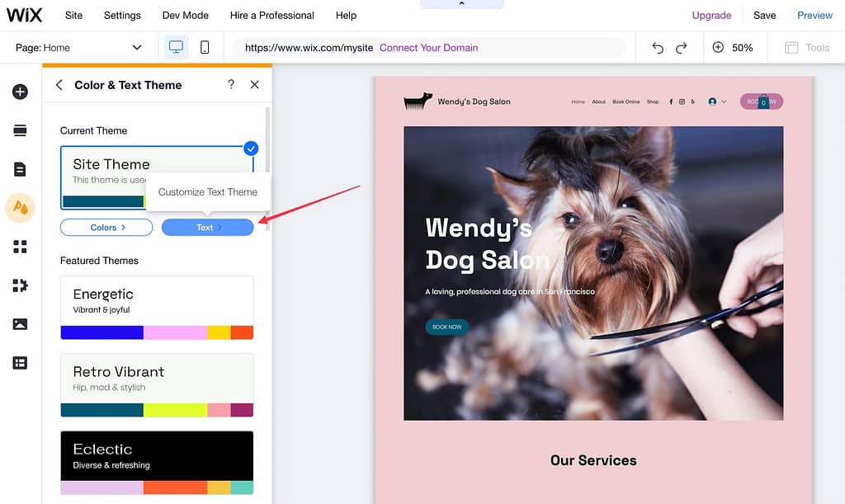Open the My Business puzzle icon
The width and height of the screenshot is (845, 504).
tap(20, 285)
